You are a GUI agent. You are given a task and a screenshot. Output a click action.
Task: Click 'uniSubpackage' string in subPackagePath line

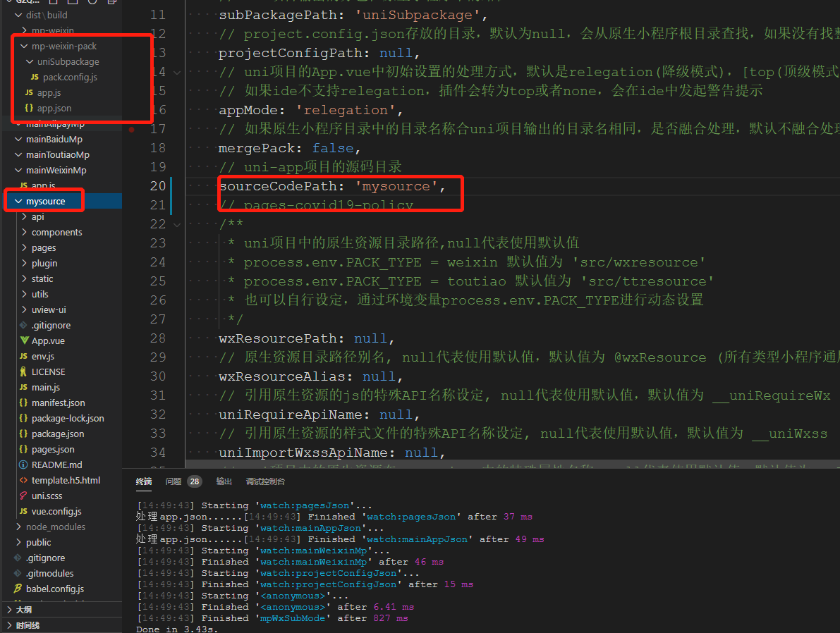(418, 15)
